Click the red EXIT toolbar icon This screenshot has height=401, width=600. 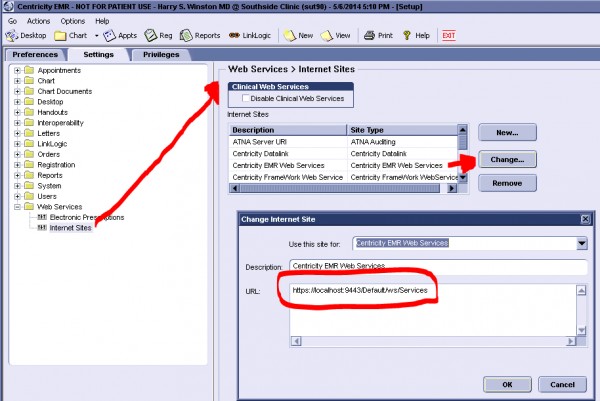click(x=448, y=36)
